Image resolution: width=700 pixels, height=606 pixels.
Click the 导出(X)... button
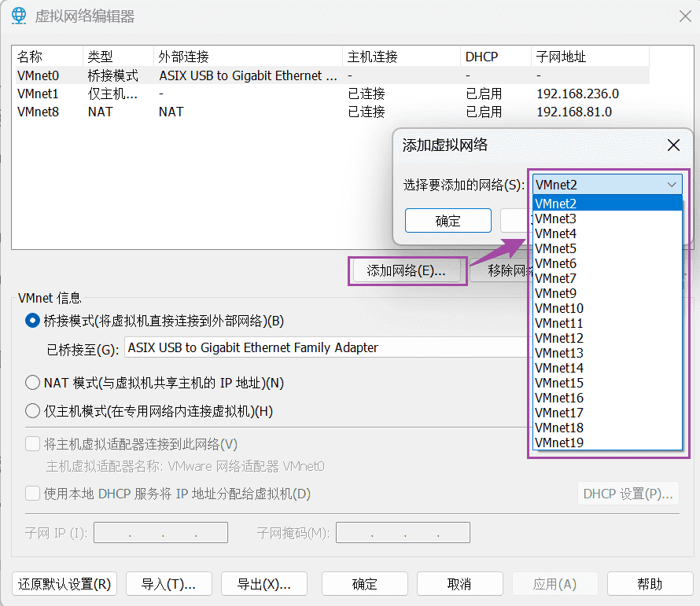[x=264, y=584]
